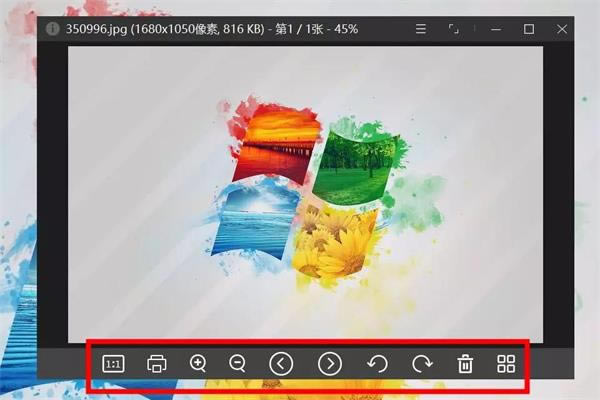Enter fullscreen mode from the title bar
Image resolution: width=600 pixels, height=400 pixels.
[453, 29]
